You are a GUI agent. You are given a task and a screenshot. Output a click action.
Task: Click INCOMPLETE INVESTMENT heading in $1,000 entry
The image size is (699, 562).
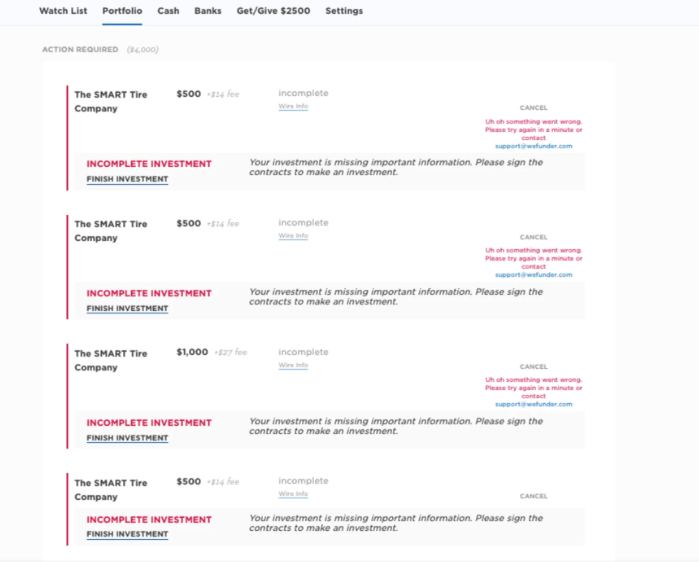149,423
